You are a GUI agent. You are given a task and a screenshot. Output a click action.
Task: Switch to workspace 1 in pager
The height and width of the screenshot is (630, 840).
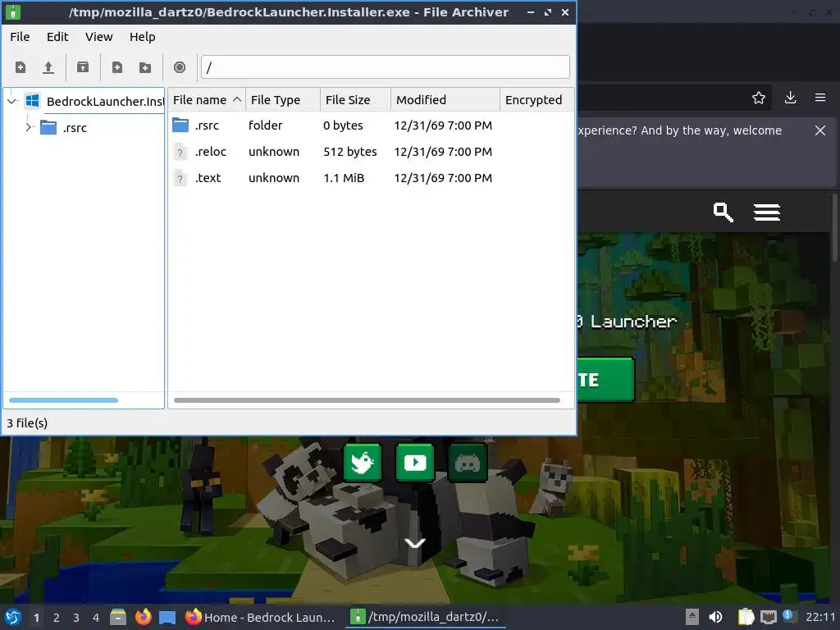tap(36, 618)
